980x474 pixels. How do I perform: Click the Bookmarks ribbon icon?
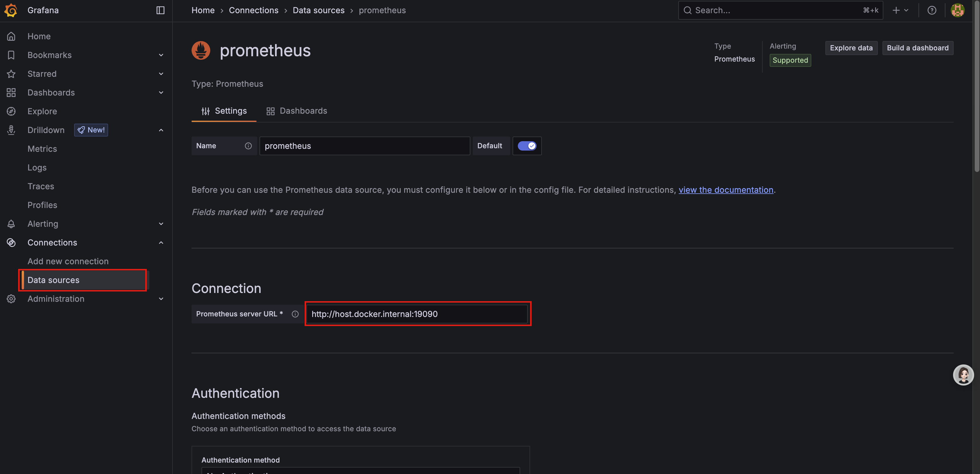(x=11, y=55)
